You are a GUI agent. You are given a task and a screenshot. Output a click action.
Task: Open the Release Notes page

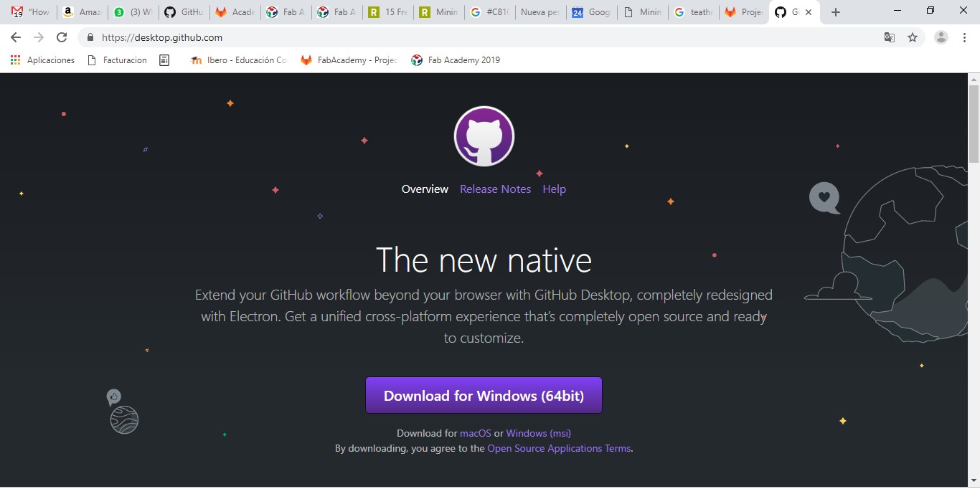tap(495, 189)
